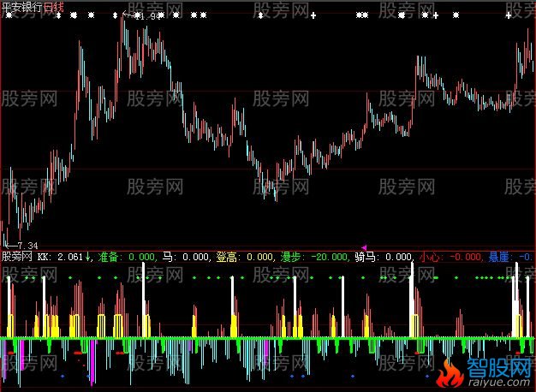The height and width of the screenshot is (392, 536).
Task: Click the blue 悬崖 indicator label
Action: 510,257
